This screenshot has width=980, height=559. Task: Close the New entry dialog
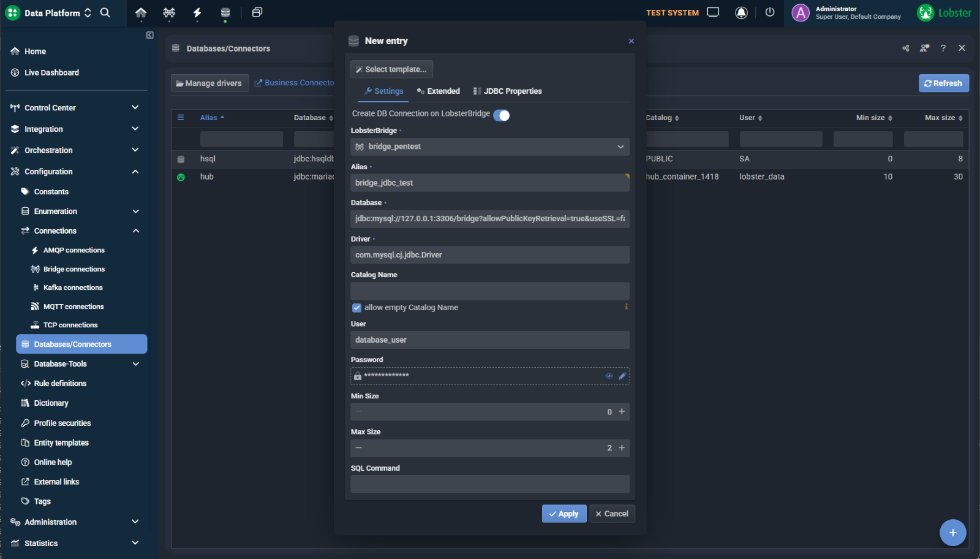pos(631,41)
